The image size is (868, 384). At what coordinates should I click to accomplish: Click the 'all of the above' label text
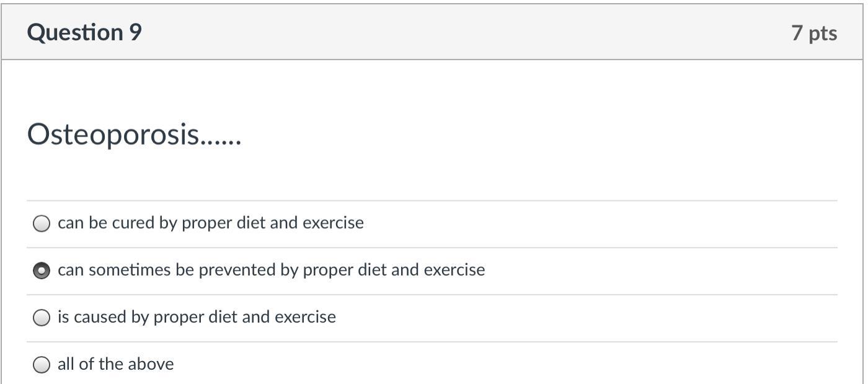pyautogui.click(x=115, y=364)
